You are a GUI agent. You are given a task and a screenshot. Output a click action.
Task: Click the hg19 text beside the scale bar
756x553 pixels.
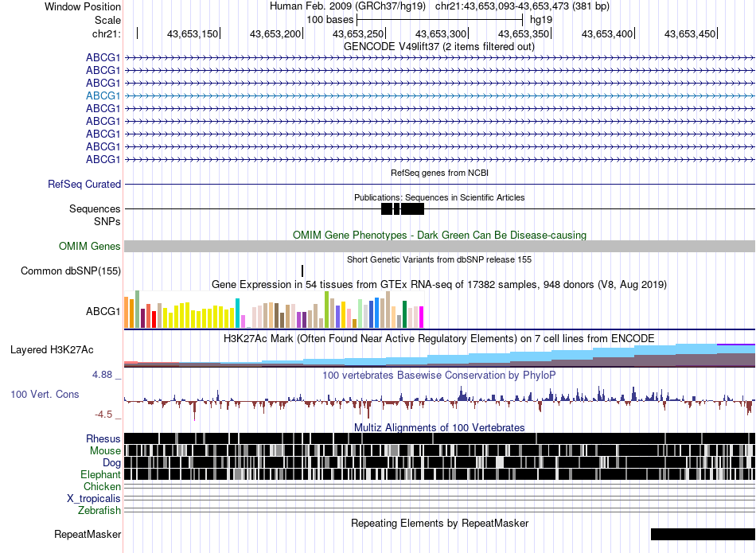click(541, 20)
